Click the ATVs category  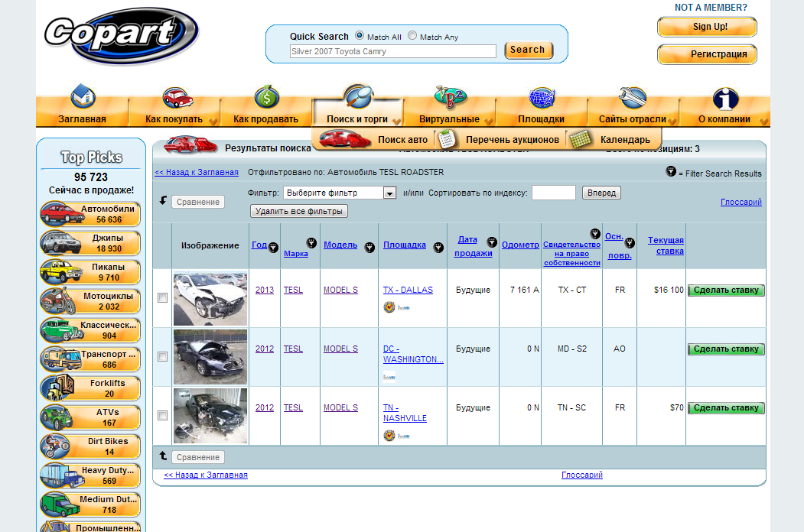pos(90,417)
